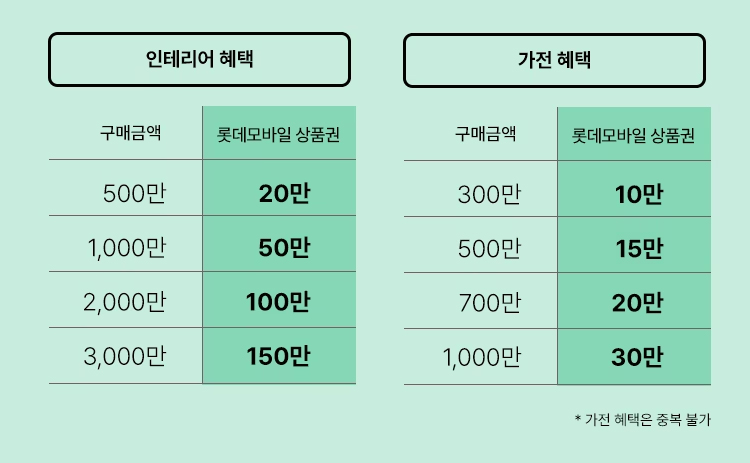Select the 150만 voucher cell
This screenshot has height=463, width=750.
click(x=279, y=357)
